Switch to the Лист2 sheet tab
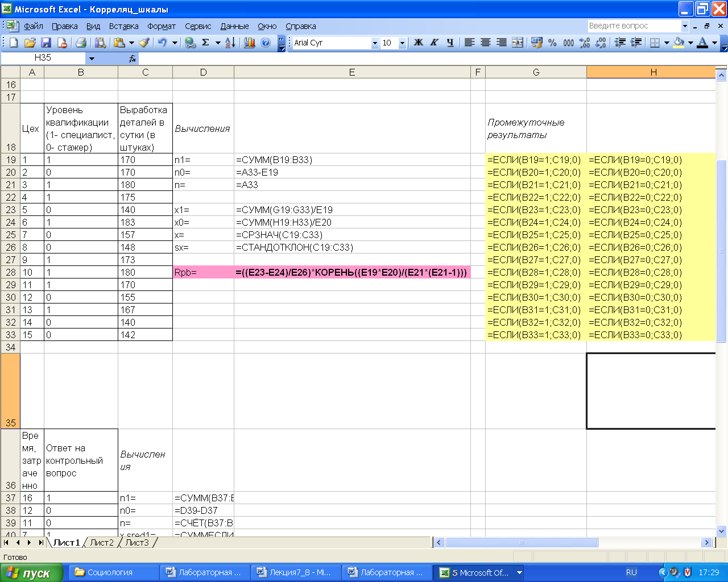 point(102,543)
